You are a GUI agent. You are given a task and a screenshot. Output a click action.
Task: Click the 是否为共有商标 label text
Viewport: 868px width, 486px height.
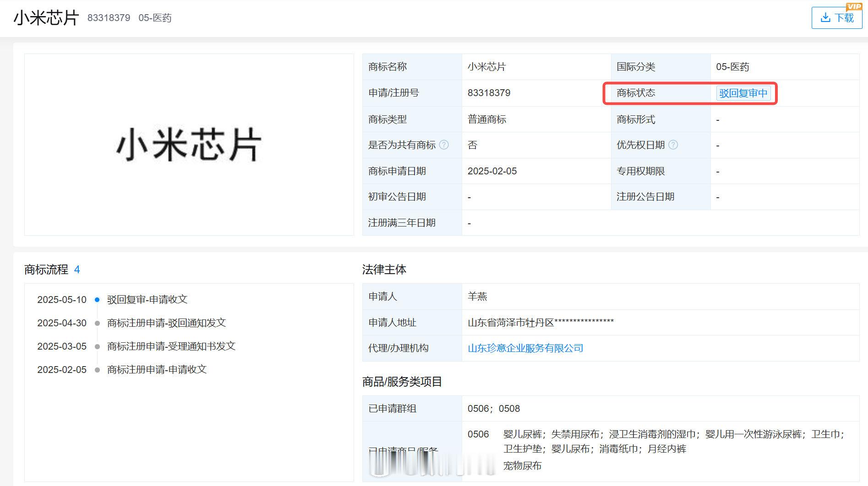402,145
